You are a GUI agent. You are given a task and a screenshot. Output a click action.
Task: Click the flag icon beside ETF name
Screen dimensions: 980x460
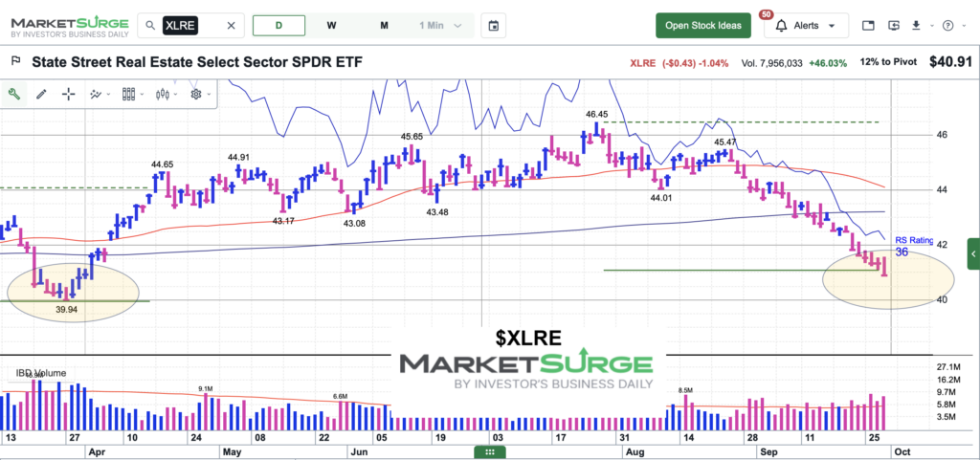tap(17, 61)
